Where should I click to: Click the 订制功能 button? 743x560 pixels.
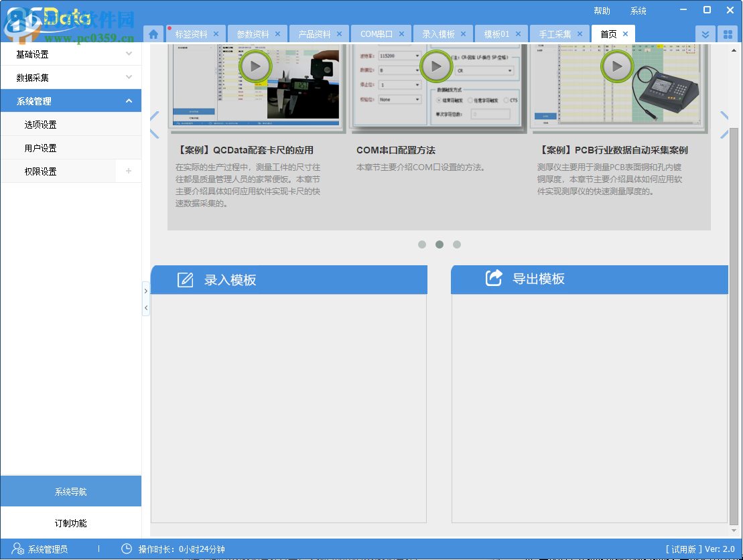click(71, 523)
